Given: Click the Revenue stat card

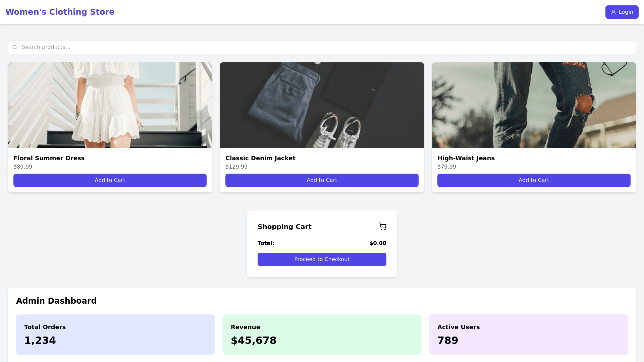Looking at the screenshot, I should click(x=322, y=335).
